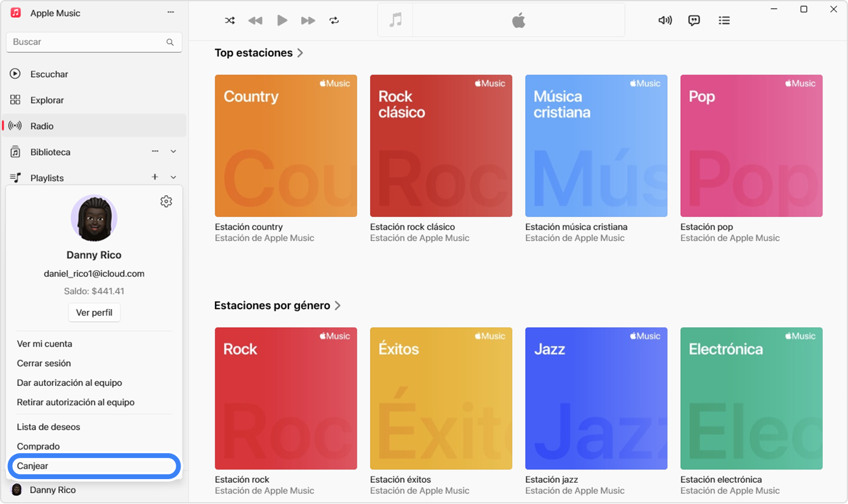The image size is (848, 504).
Task: Click the Apple logo in now-playing display
Action: point(518,21)
